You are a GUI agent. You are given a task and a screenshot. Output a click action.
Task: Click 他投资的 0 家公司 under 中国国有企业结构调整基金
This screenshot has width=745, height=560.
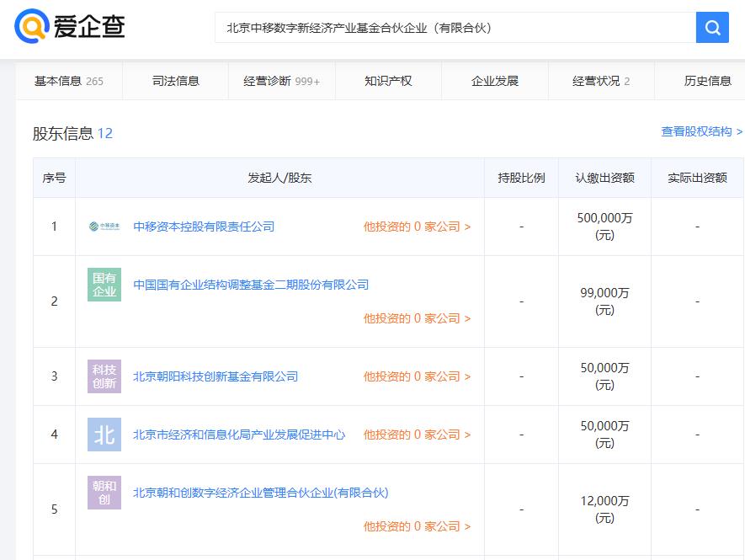point(418,318)
